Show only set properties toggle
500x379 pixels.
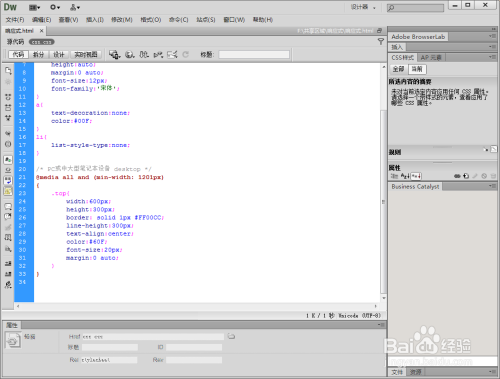click(x=416, y=176)
